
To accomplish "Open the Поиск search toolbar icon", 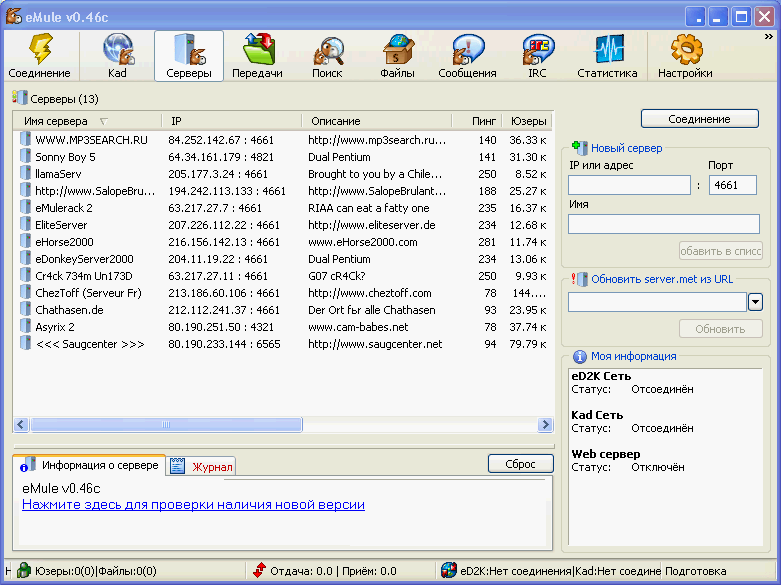I will tap(327, 50).
